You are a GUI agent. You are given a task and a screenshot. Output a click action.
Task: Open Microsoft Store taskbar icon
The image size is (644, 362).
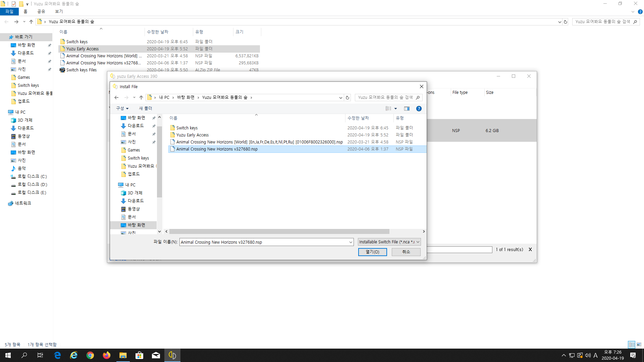[x=139, y=355]
